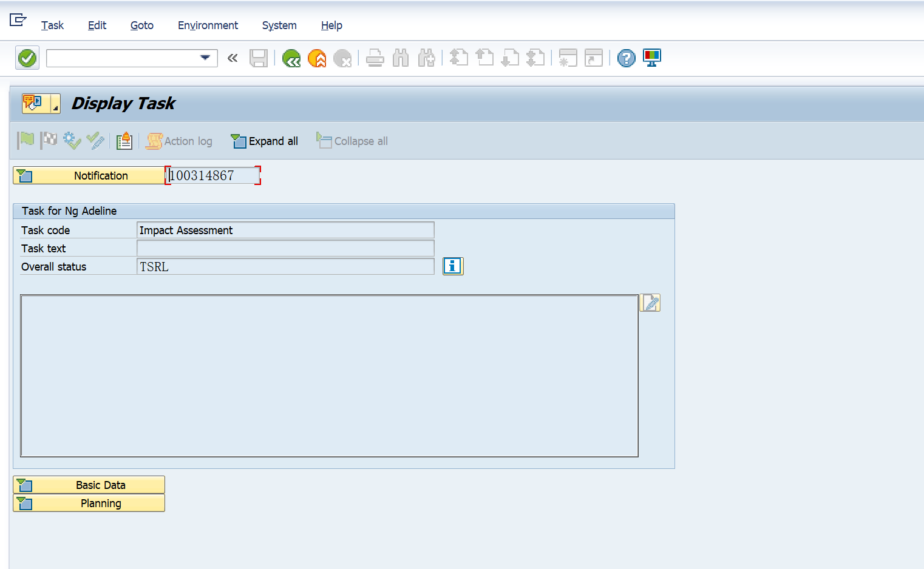Click the Expand all button
Image resolution: width=924 pixels, height=569 pixels.
click(x=265, y=141)
